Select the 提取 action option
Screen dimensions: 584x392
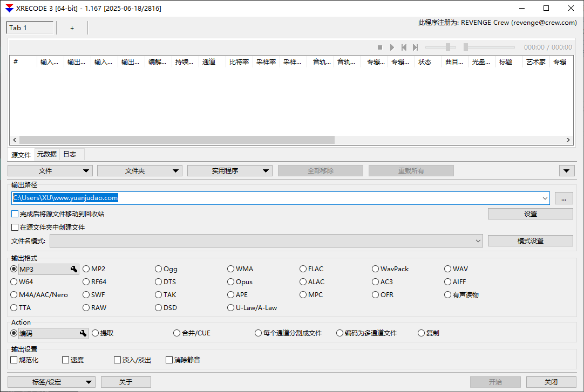[x=103, y=333]
